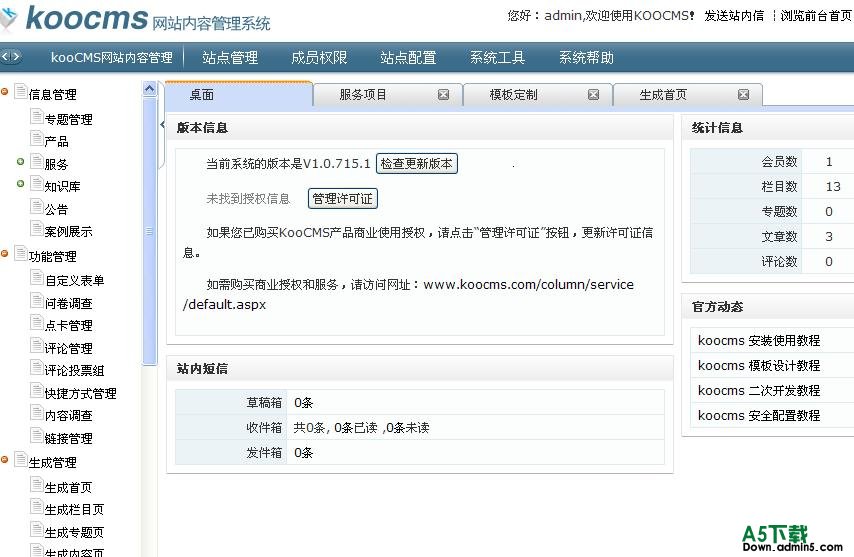Click the 草稿箱 label in 站内短信

(264, 402)
